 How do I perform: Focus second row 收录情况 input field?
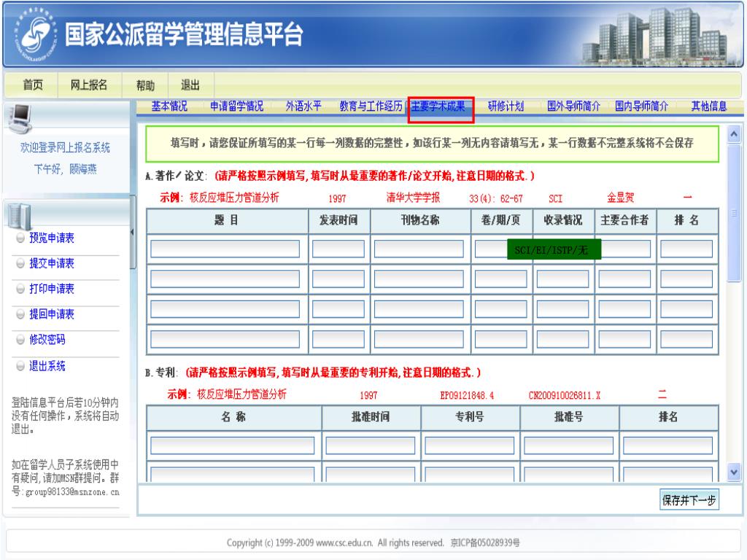click(x=562, y=279)
